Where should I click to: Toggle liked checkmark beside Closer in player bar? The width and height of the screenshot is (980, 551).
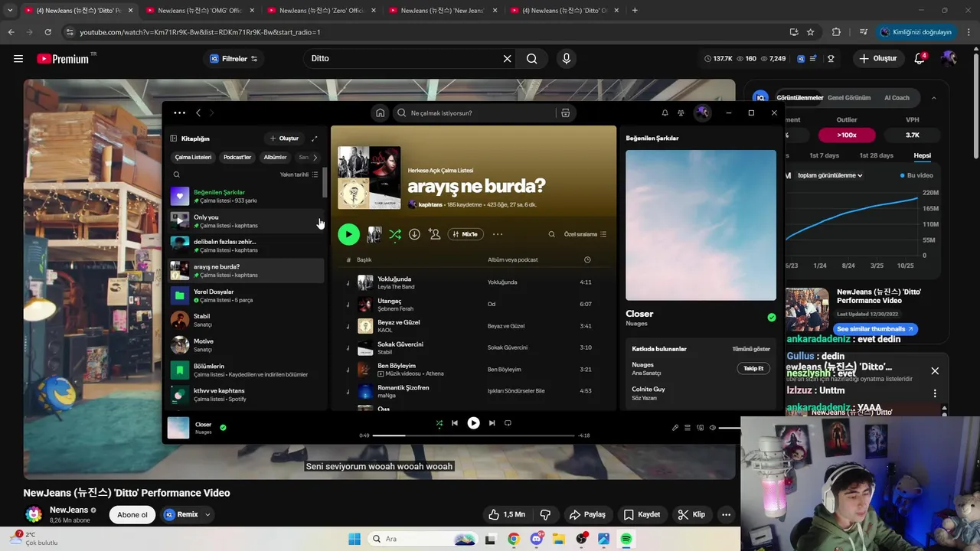223,427
